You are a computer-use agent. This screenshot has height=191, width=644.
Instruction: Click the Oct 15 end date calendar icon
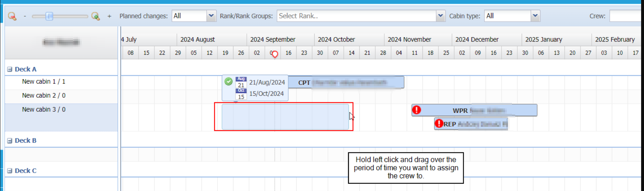(x=241, y=94)
